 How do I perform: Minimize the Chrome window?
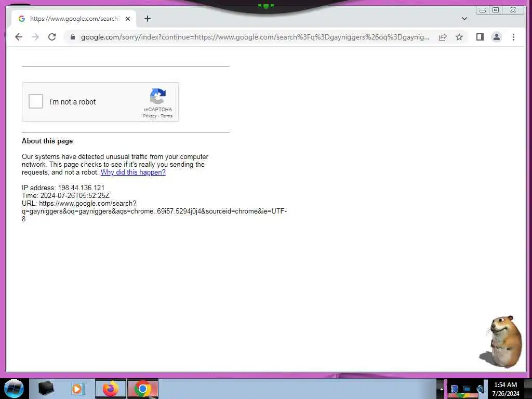pyautogui.click(x=482, y=10)
